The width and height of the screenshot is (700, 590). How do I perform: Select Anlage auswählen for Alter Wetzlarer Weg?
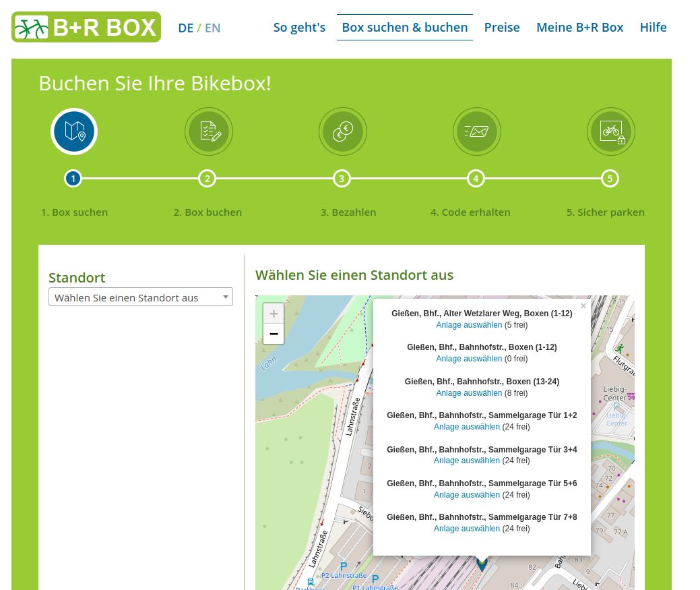click(469, 325)
